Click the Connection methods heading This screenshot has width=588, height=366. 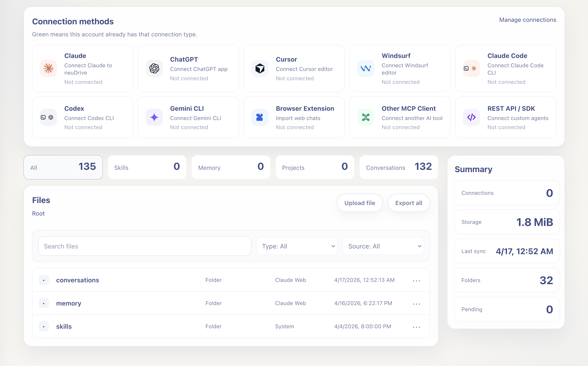73,21
